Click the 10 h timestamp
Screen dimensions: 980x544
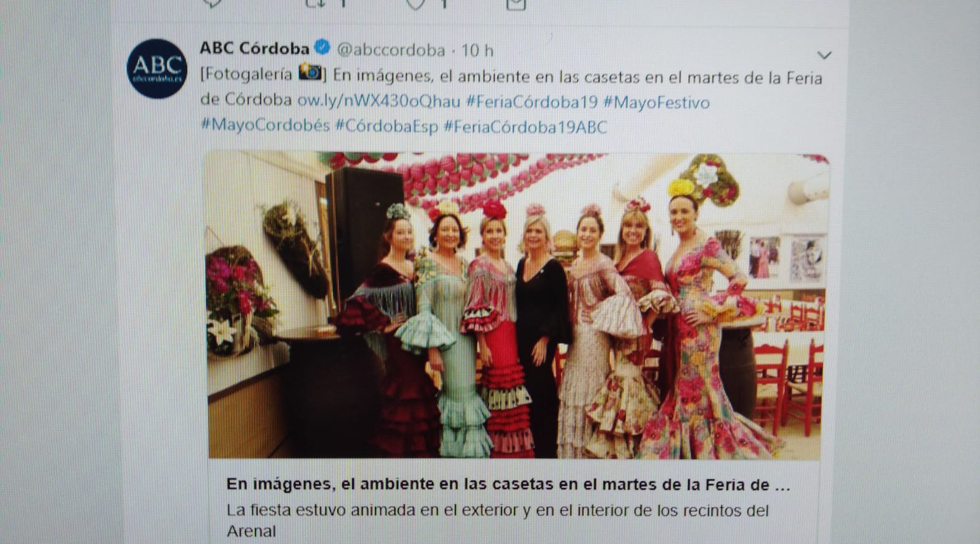(x=477, y=50)
